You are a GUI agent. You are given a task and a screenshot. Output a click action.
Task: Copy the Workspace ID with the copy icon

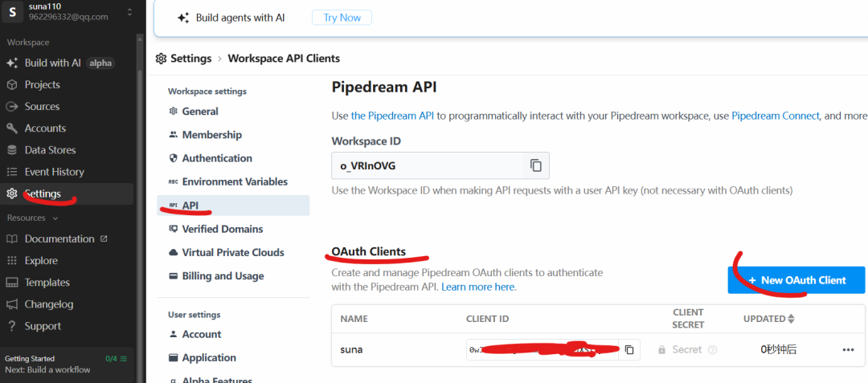click(536, 165)
